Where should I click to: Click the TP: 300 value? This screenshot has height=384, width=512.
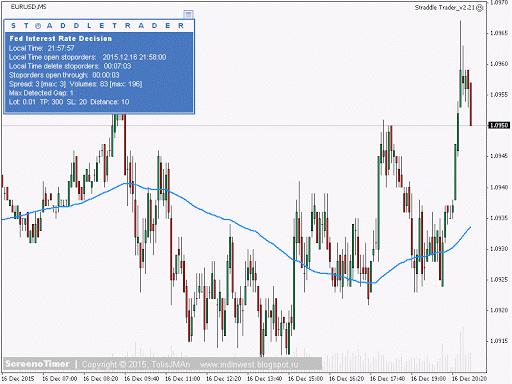tap(51, 102)
